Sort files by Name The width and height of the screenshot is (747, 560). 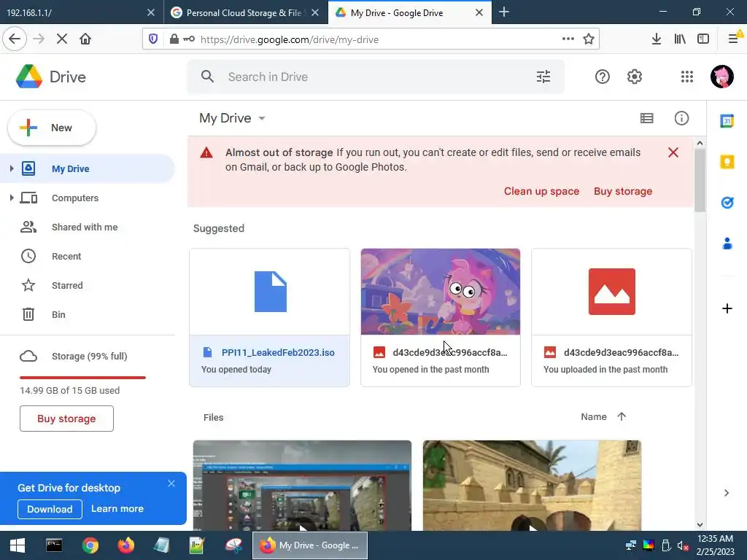594,416
